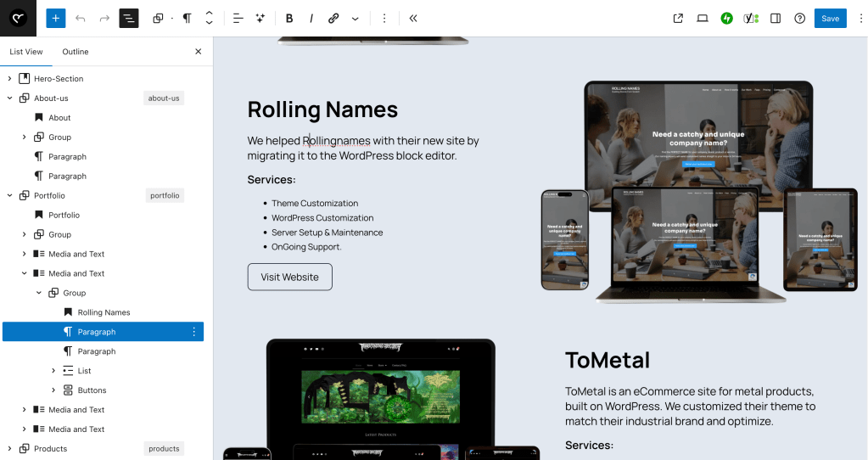Open editor options menu at top right

click(x=860, y=19)
